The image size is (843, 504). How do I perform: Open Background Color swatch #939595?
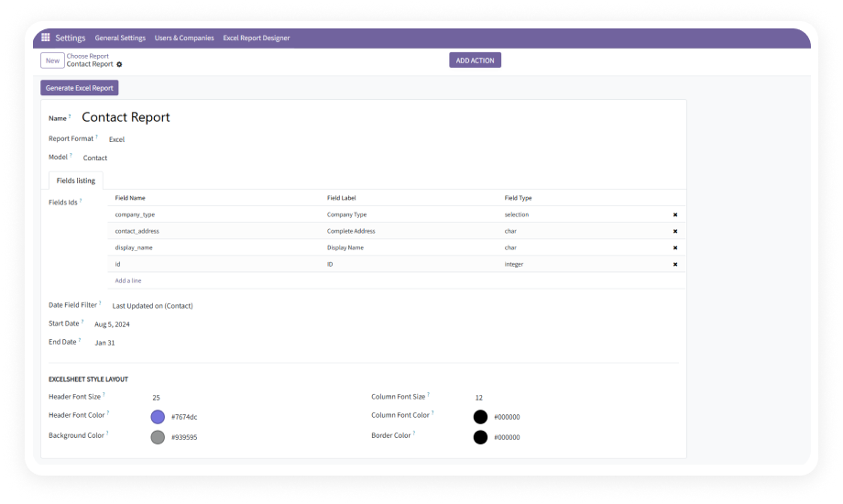tap(158, 437)
